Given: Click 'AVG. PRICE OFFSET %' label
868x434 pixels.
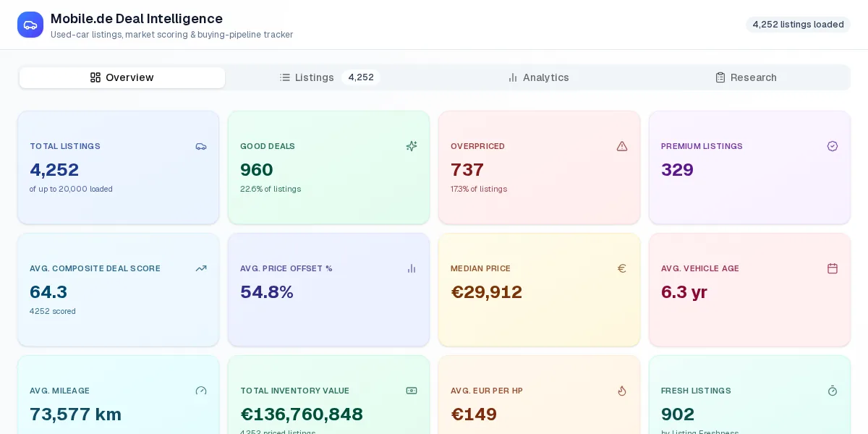Looking at the screenshot, I should (286, 268).
